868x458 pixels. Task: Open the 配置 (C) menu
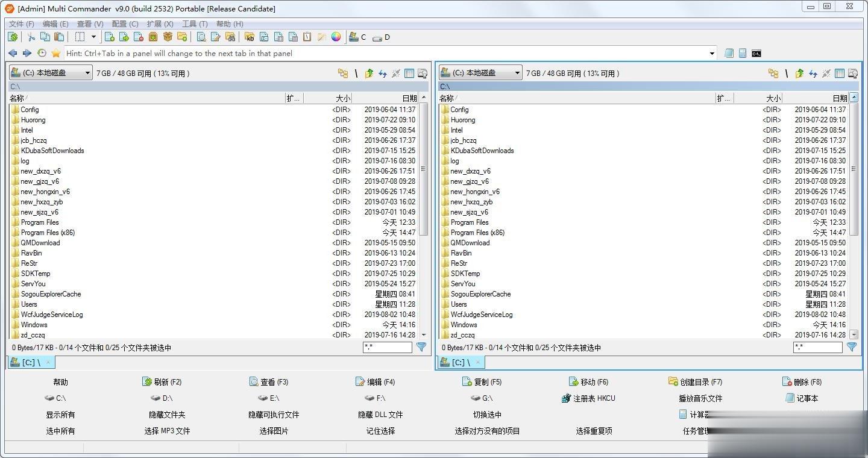click(x=125, y=24)
